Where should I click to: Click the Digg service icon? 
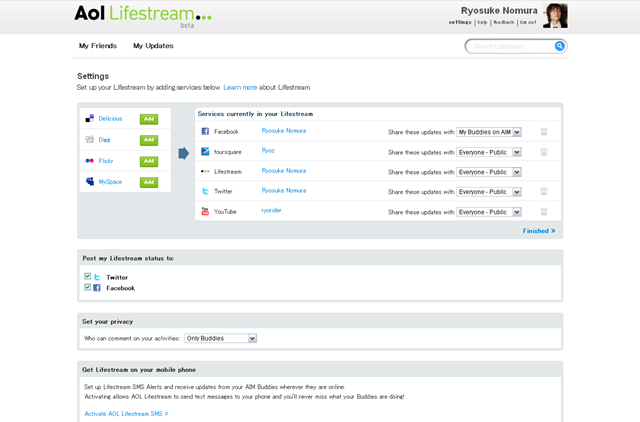tap(89, 140)
